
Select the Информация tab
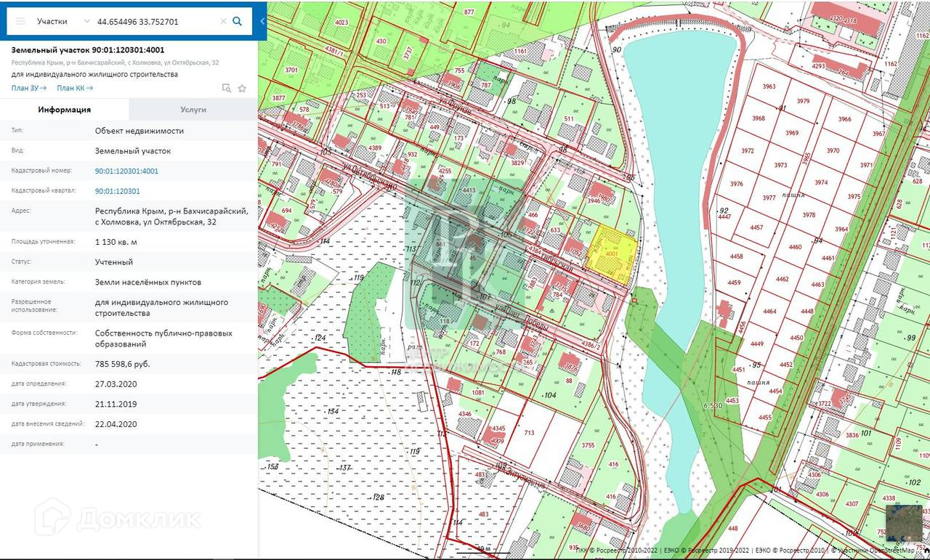[65, 110]
